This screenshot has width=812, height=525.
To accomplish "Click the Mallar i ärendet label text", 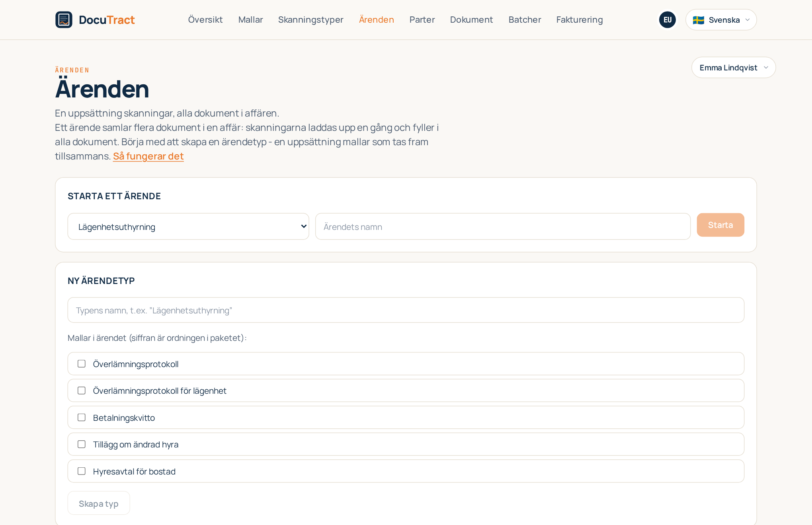I will 157,338.
